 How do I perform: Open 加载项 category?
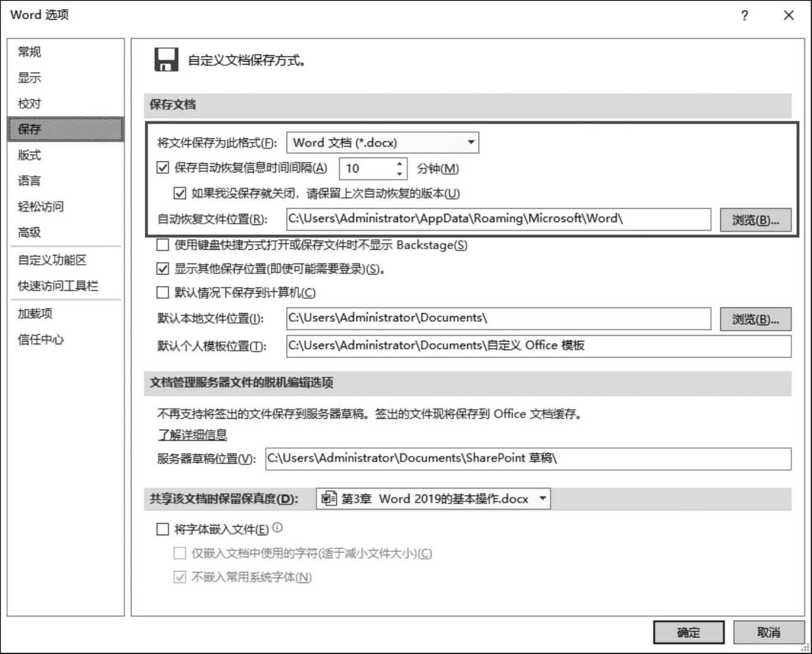tap(66, 314)
